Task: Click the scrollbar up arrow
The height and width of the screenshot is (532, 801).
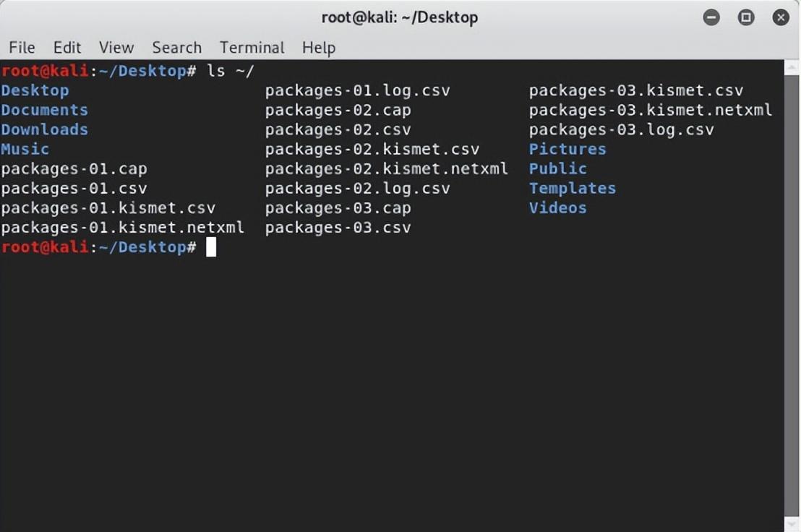Action: [792, 67]
